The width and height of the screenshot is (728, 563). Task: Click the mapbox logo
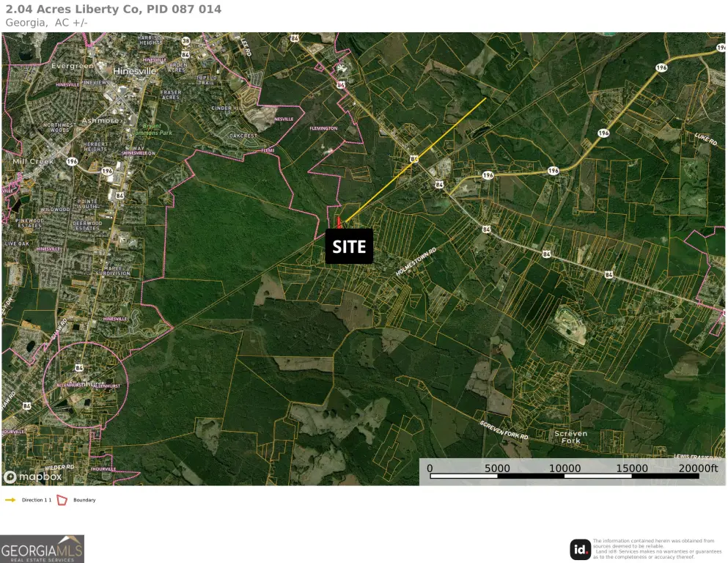33,476
